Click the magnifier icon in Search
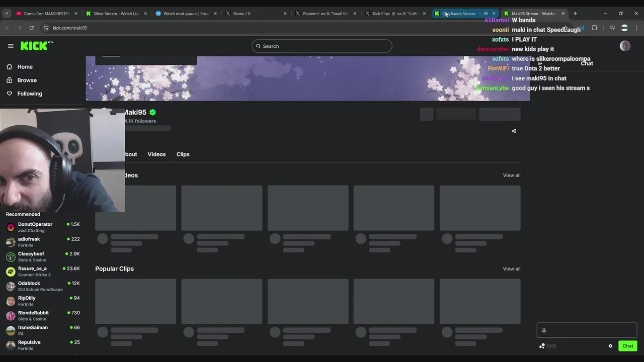Image resolution: width=644 pixels, height=362 pixels. coord(258,46)
